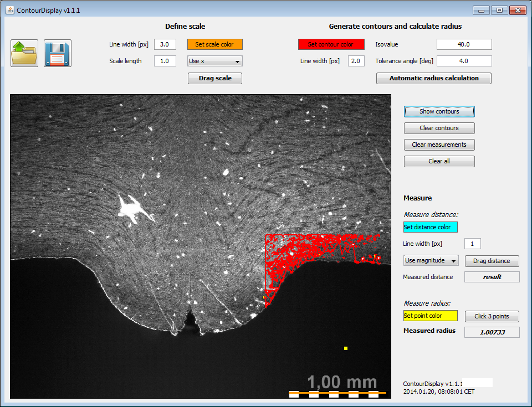Click the save floppy disk icon

click(x=58, y=53)
